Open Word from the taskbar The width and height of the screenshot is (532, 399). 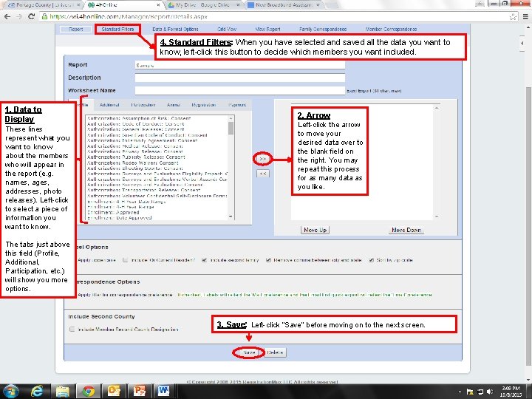pyautogui.click(x=164, y=392)
